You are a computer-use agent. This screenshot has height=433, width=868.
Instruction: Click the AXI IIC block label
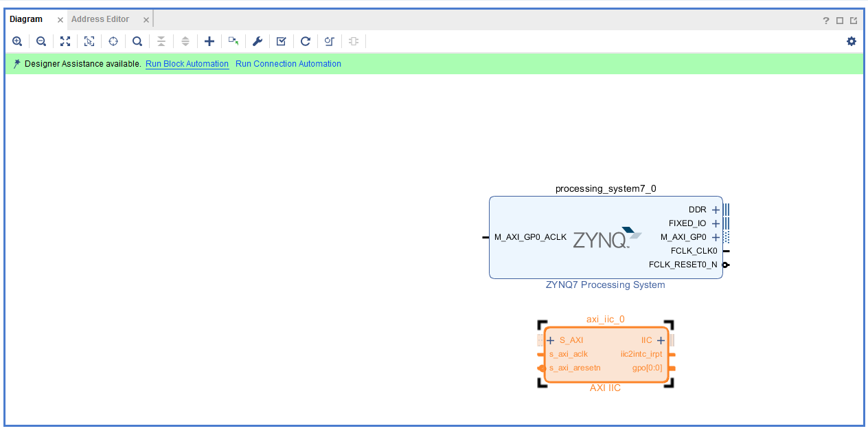point(606,388)
